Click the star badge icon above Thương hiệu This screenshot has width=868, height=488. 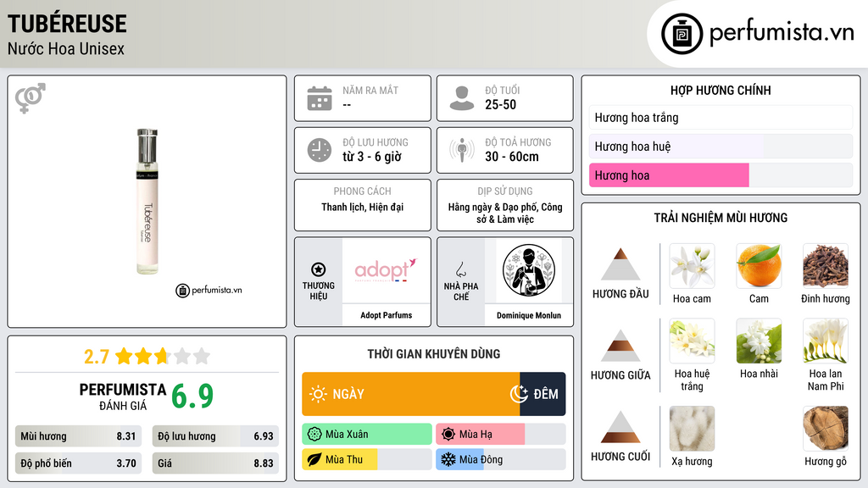(x=319, y=269)
